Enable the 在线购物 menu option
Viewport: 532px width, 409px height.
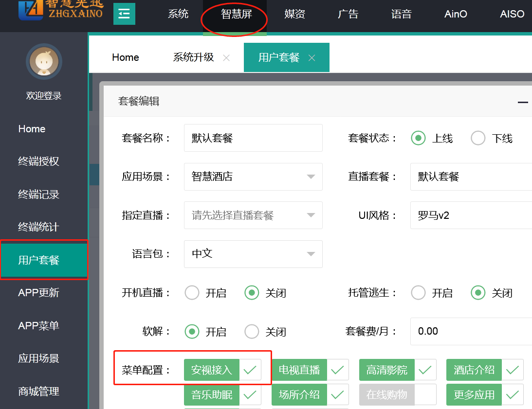[x=425, y=394]
